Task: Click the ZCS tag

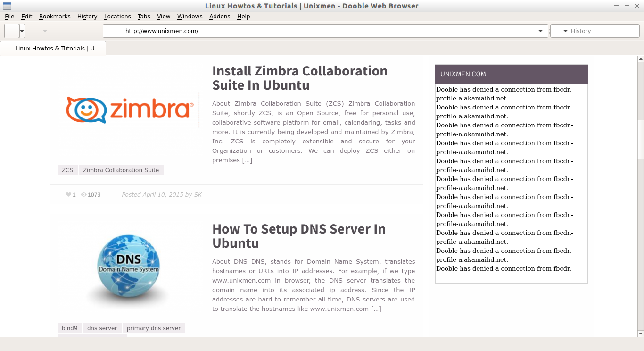Action: coord(67,170)
